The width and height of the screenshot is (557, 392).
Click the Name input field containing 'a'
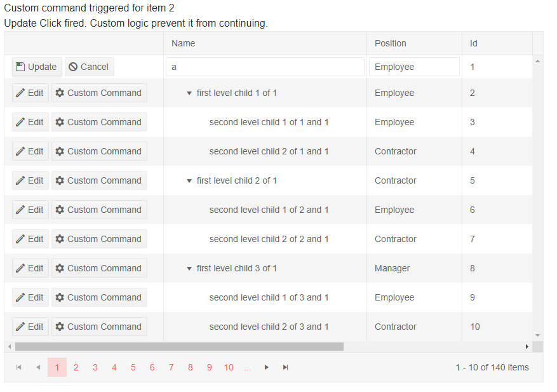click(x=265, y=66)
